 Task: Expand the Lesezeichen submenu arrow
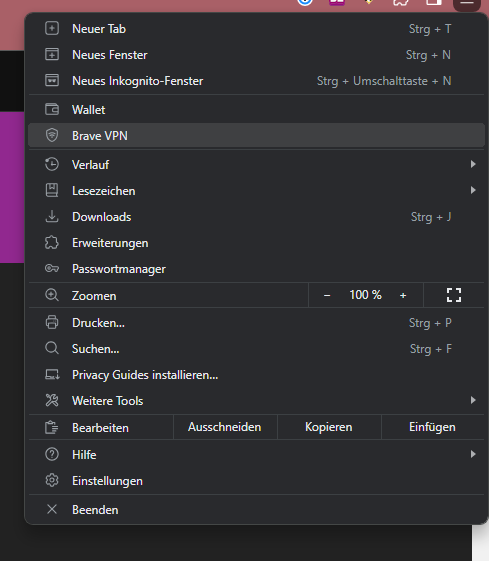[x=473, y=190]
